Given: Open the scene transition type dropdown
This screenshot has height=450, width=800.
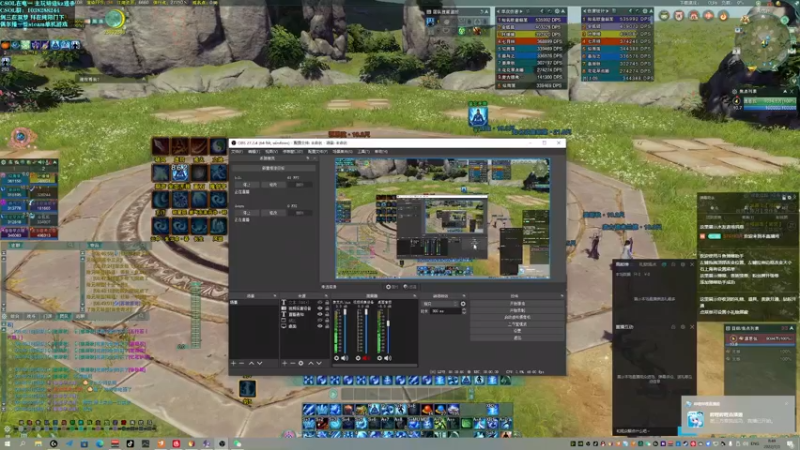Looking at the screenshot, I should tap(440, 304).
